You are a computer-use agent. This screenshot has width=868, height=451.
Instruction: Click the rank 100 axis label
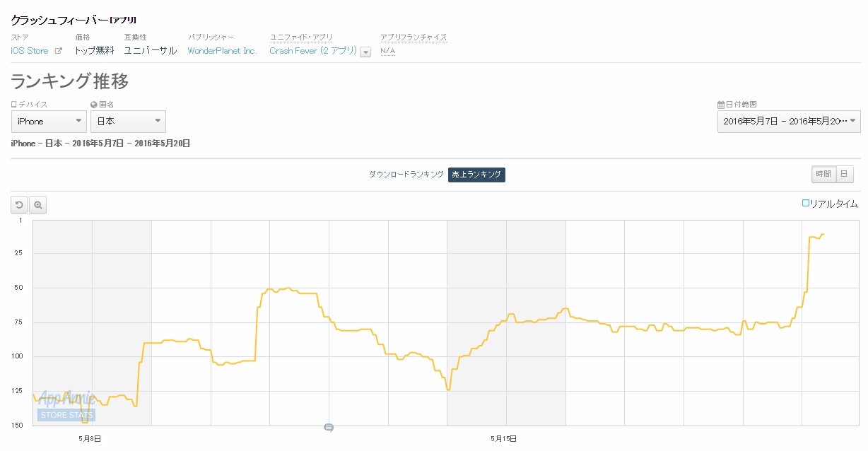(x=16, y=356)
